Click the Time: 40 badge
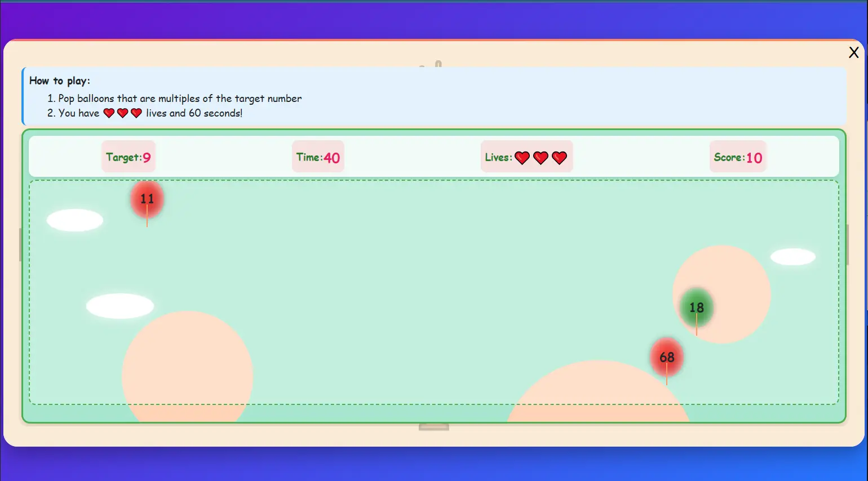The image size is (868, 481). pos(317,156)
